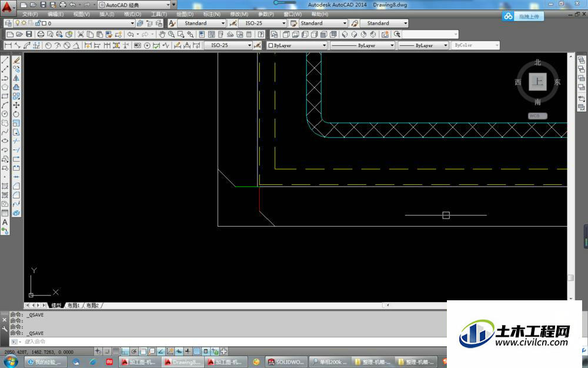This screenshot has width=588, height=368.
Task: Select the Fillet tool
Action: [x=16, y=195]
